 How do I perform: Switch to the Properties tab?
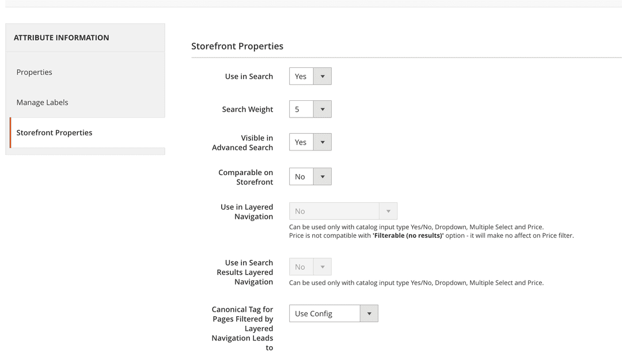pos(34,71)
